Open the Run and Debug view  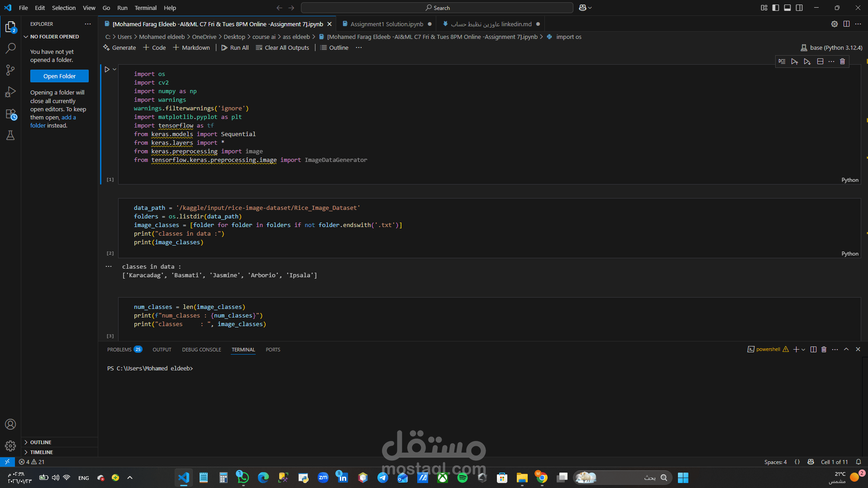(x=10, y=92)
